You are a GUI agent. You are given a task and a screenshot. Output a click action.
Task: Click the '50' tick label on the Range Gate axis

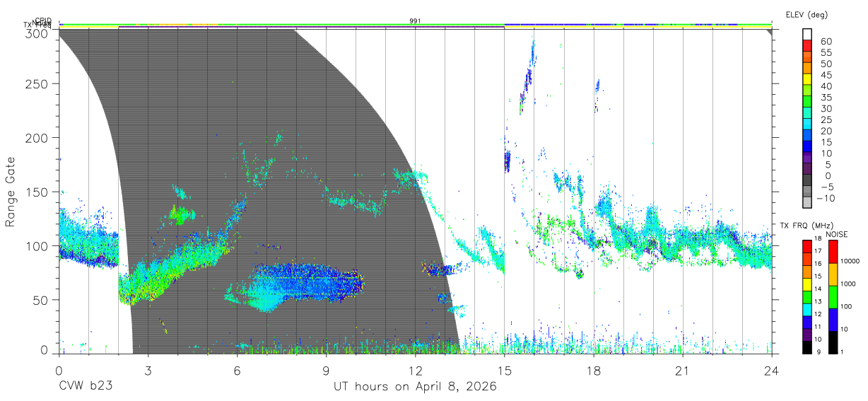pyautogui.click(x=39, y=300)
